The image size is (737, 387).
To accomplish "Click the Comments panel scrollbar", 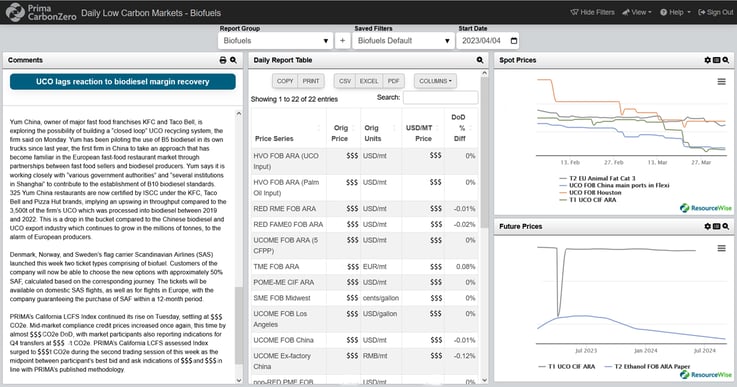I will point(239,324).
